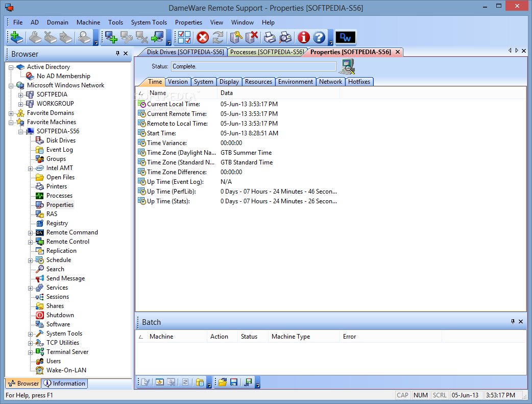
Task: Open the Help menu
Action: [x=268, y=22]
